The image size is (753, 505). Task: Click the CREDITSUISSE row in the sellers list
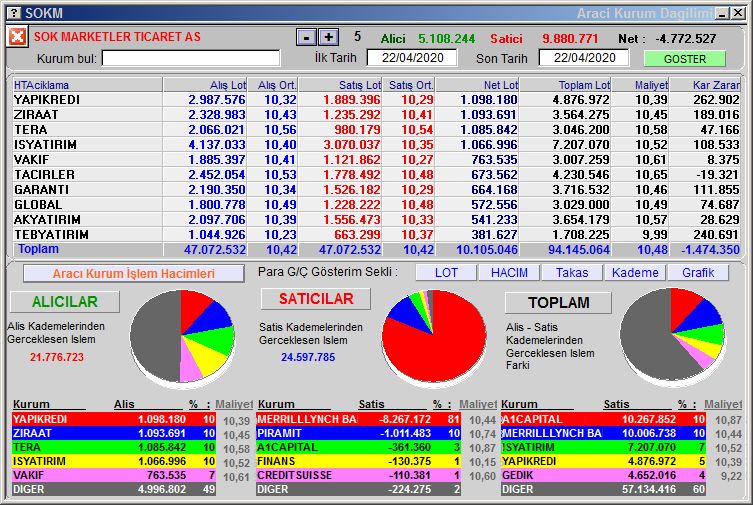358,475
